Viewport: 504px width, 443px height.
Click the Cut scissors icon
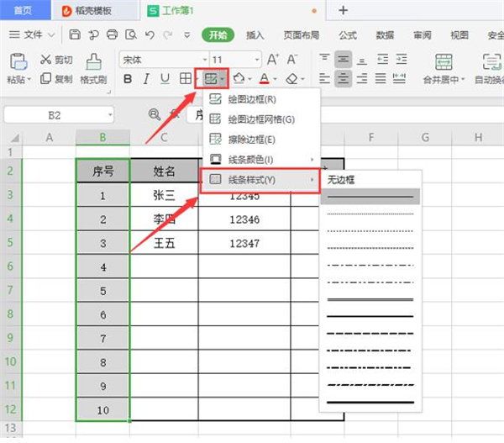[45, 61]
